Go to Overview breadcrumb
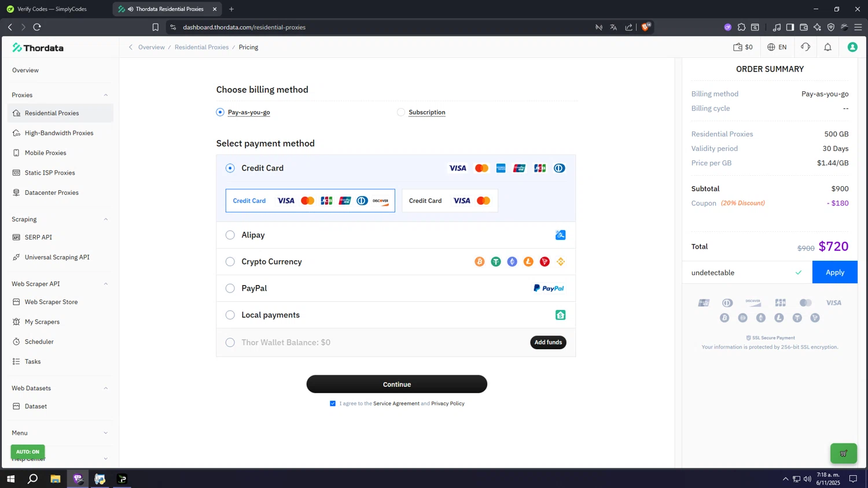The width and height of the screenshot is (868, 488). [x=152, y=47]
